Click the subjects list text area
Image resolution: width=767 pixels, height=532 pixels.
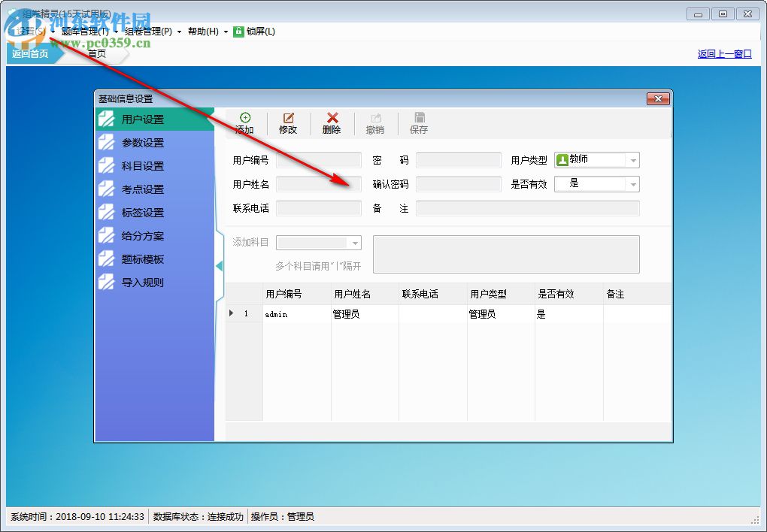pos(506,254)
